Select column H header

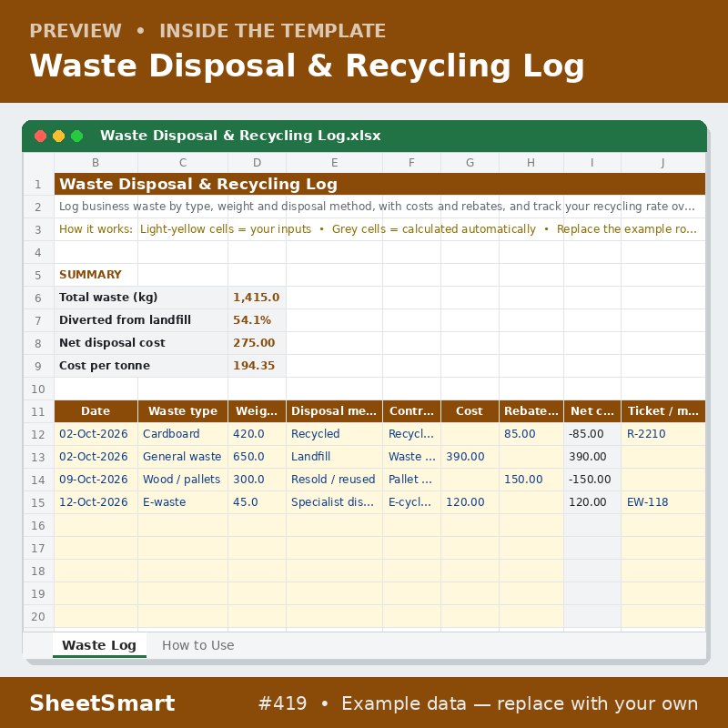(x=531, y=163)
